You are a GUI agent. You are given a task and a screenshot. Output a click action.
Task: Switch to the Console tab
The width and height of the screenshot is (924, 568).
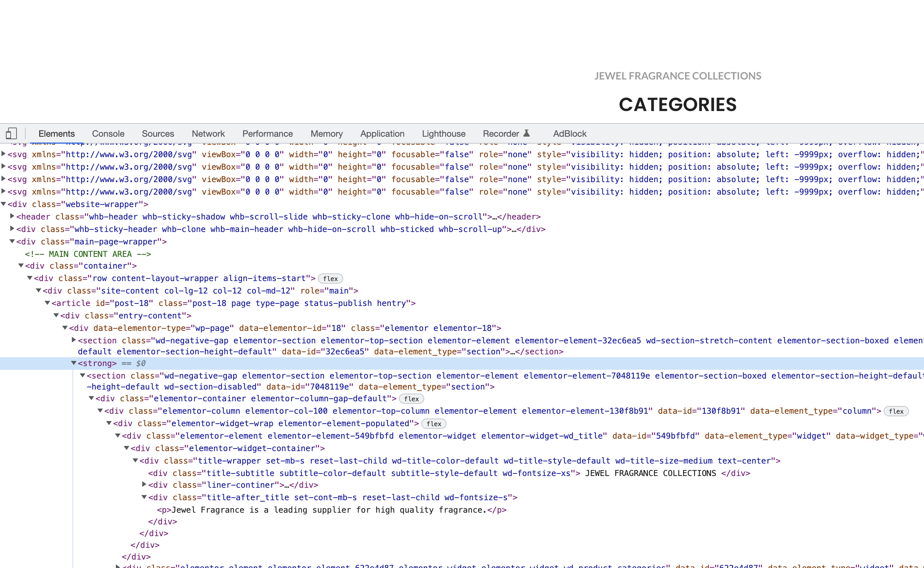pos(108,133)
